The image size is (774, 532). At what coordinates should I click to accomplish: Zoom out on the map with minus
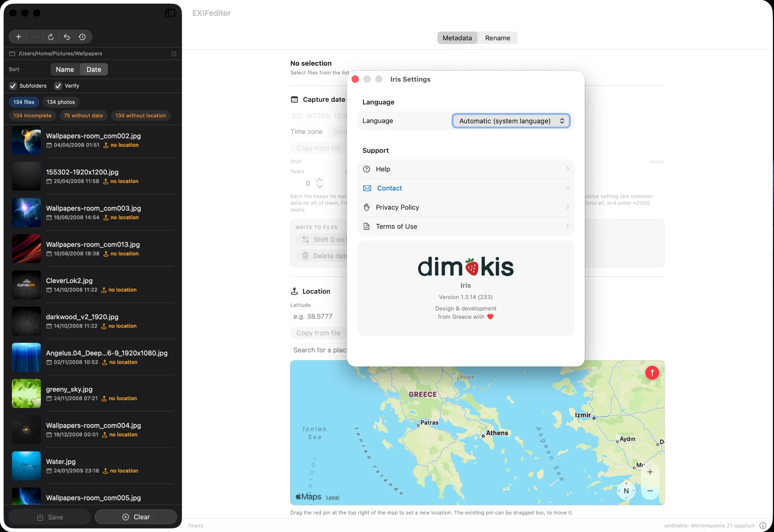point(650,491)
